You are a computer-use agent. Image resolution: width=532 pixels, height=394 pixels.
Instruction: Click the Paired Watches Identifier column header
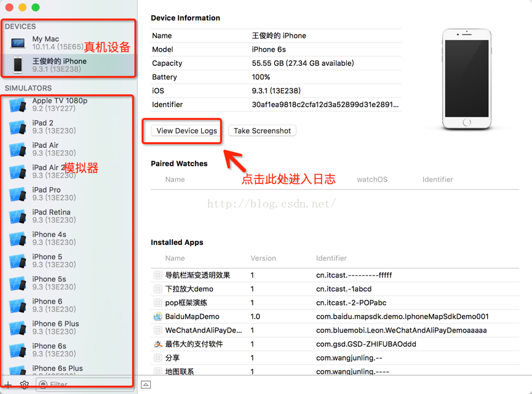point(438,179)
